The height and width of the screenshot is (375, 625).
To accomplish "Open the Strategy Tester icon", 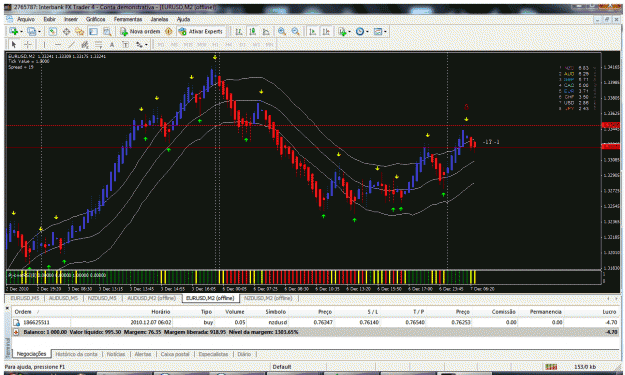I will point(107,31).
